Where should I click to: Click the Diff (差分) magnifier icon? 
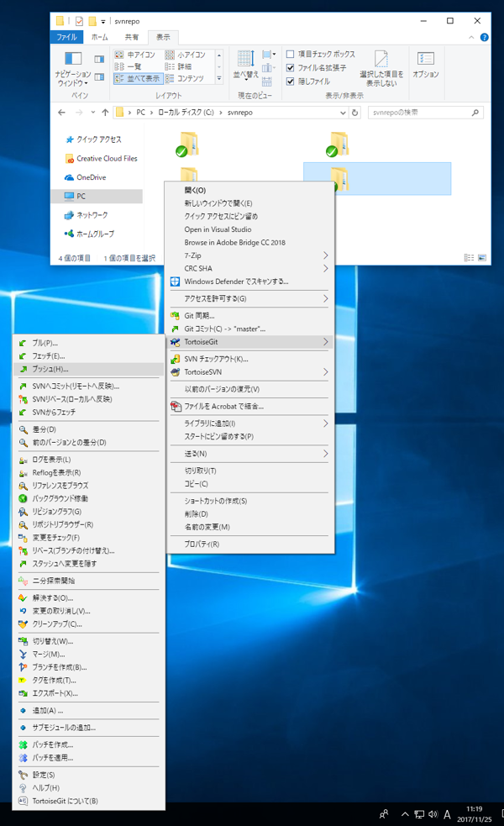(x=23, y=429)
